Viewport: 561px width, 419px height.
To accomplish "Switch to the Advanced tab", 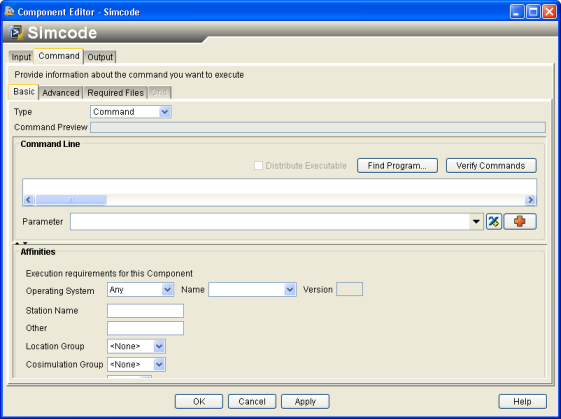I will tap(61, 93).
